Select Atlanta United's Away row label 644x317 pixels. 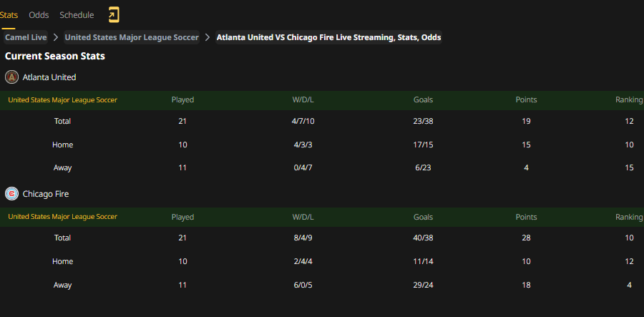click(62, 168)
